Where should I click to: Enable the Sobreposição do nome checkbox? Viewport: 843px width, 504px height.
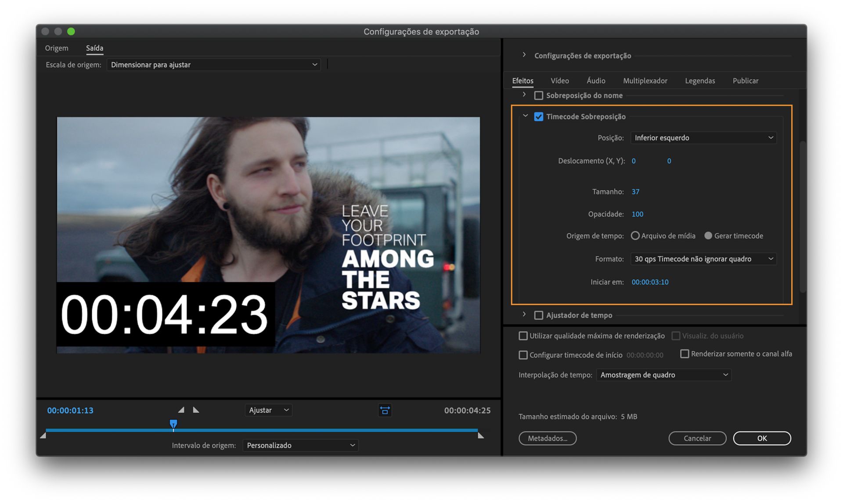pyautogui.click(x=539, y=95)
